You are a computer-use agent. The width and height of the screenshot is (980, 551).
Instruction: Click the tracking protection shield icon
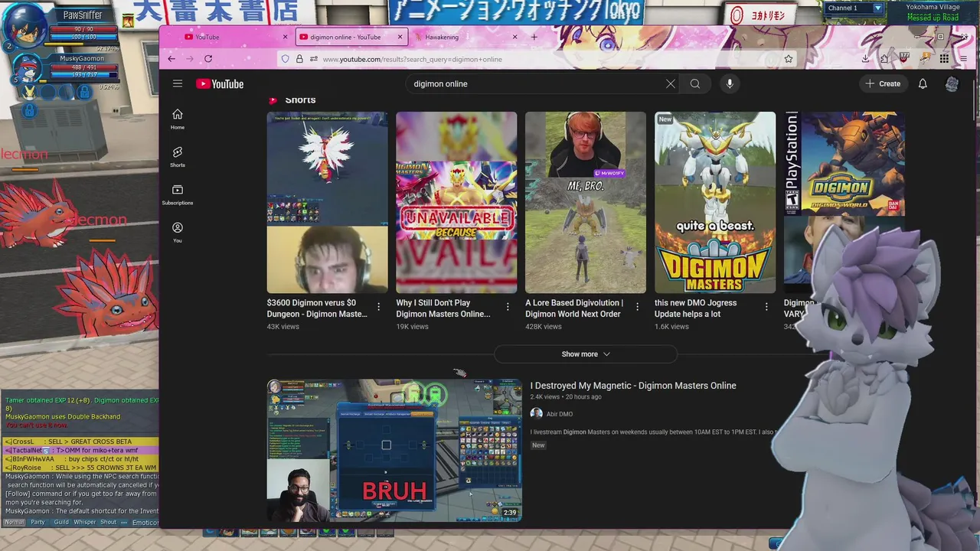click(x=286, y=59)
